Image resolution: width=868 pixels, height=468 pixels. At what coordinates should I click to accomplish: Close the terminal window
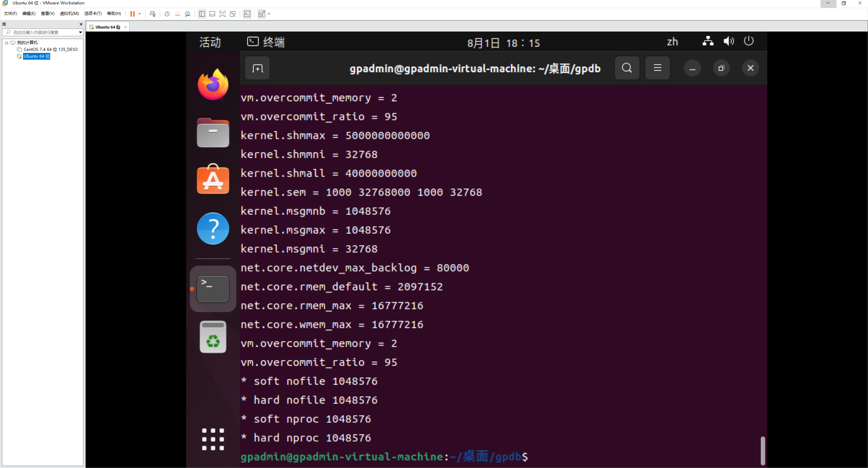tap(750, 68)
